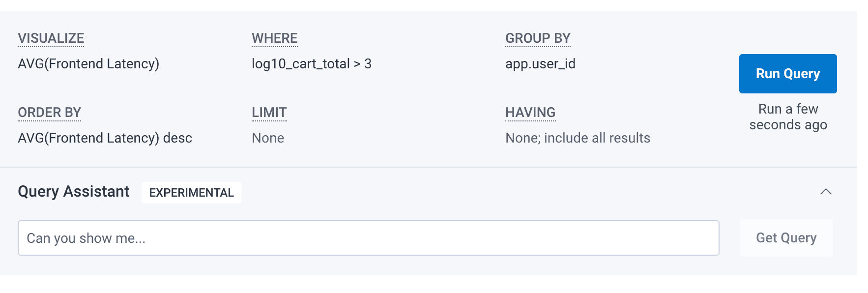This screenshot has height=293, width=868.
Task: Click the Can you show me placeholder
Action: tap(87, 238)
